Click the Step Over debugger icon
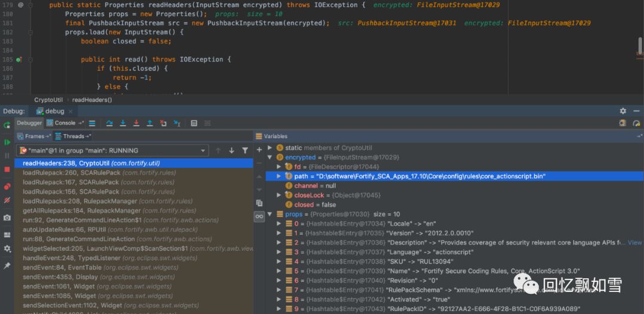 point(109,123)
